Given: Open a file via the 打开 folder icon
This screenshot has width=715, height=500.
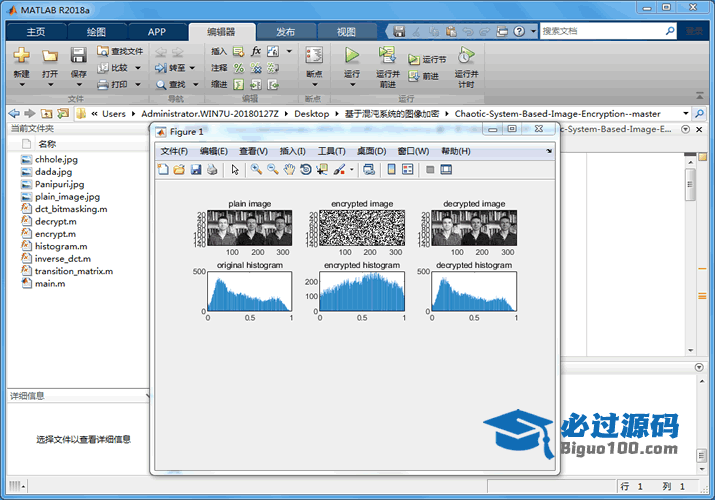Looking at the screenshot, I should click(x=50, y=56).
